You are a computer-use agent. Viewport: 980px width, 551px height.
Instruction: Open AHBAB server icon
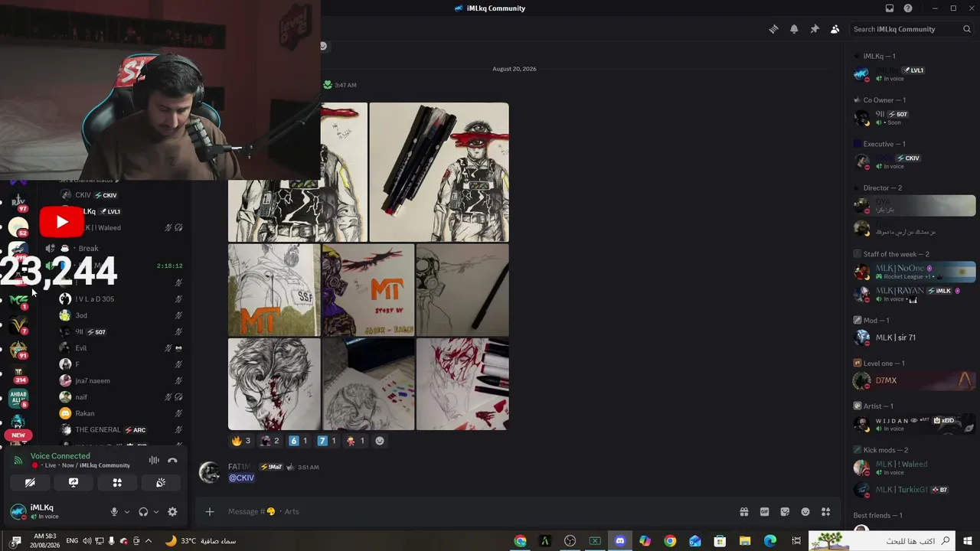tap(18, 398)
